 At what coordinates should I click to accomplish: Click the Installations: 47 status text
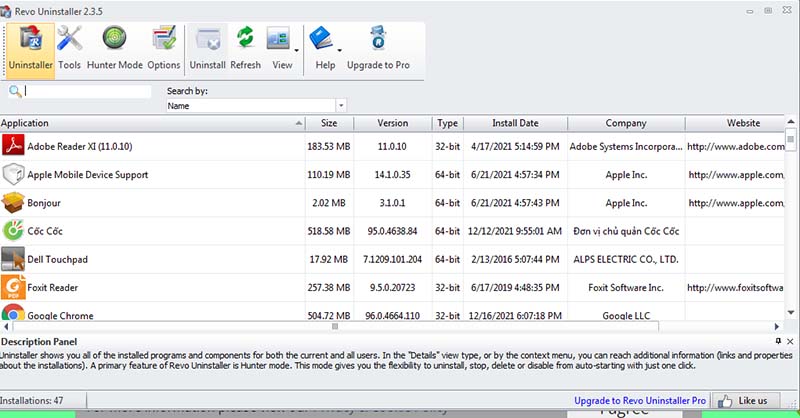pyautogui.click(x=32, y=401)
